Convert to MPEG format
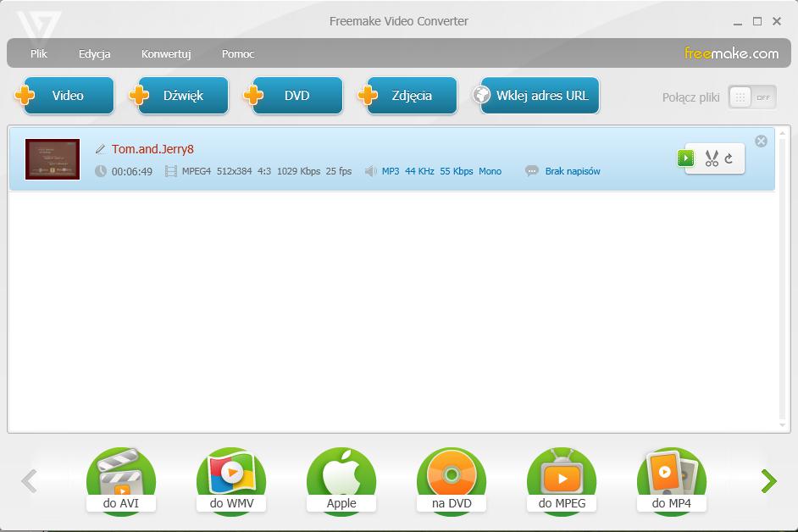The width and height of the screenshot is (798, 532). click(x=562, y=481)
